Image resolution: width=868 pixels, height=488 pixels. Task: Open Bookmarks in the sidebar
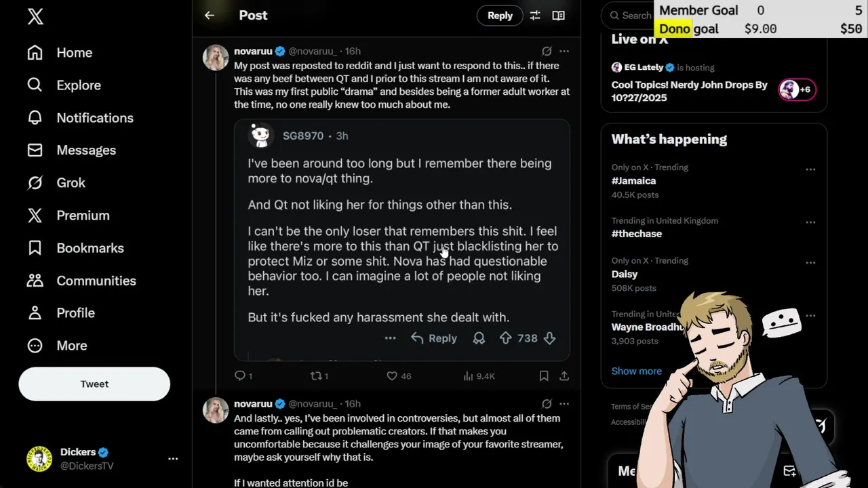(90, 248)
